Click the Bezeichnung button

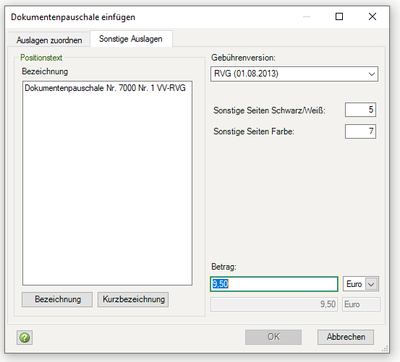pos(57,299)
